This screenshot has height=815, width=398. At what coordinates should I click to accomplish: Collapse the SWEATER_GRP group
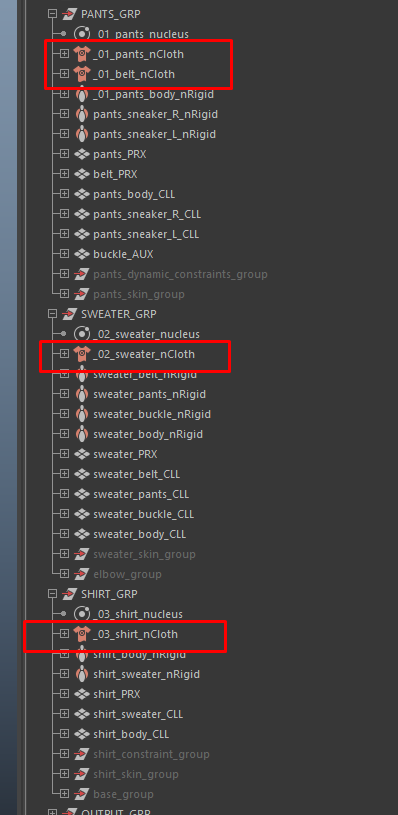(x=52, y=314)
